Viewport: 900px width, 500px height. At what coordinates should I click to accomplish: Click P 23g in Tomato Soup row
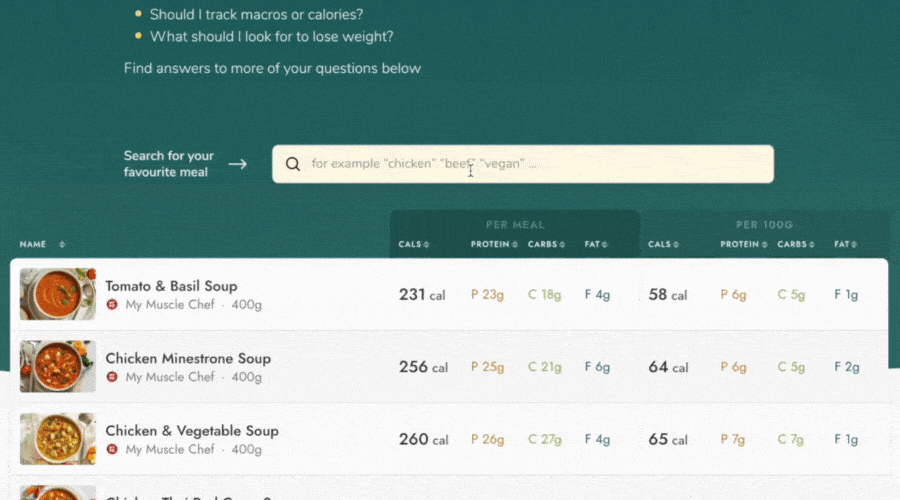487,295
